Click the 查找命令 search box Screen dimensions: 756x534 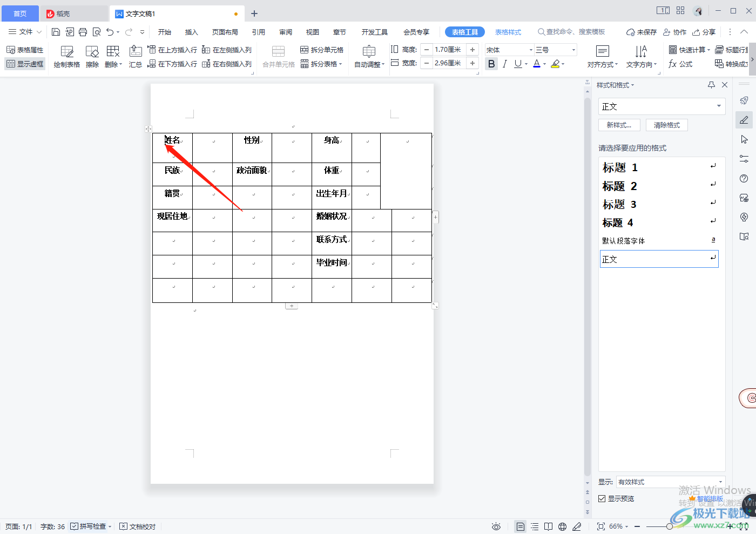(x=572, y=32)
